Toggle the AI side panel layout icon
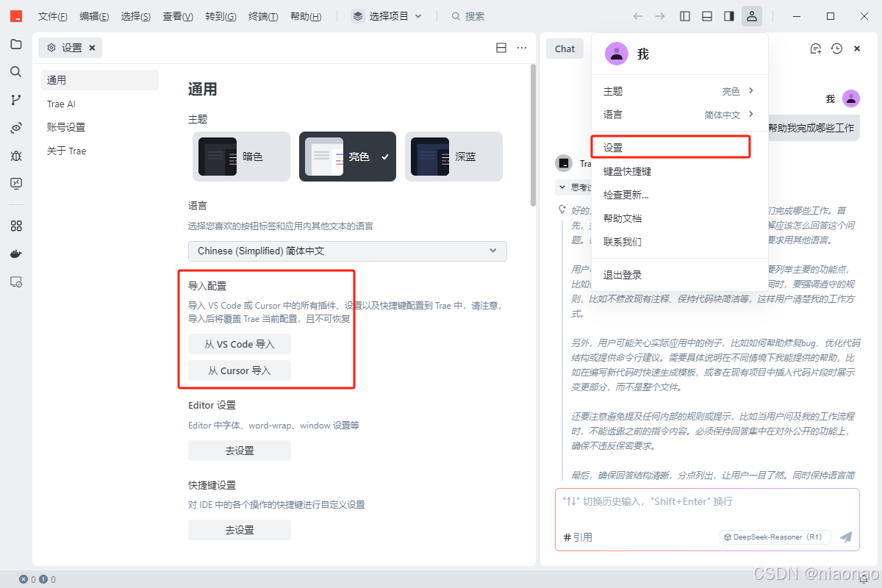This screenshot has height=588, width=882. point(729,16)
